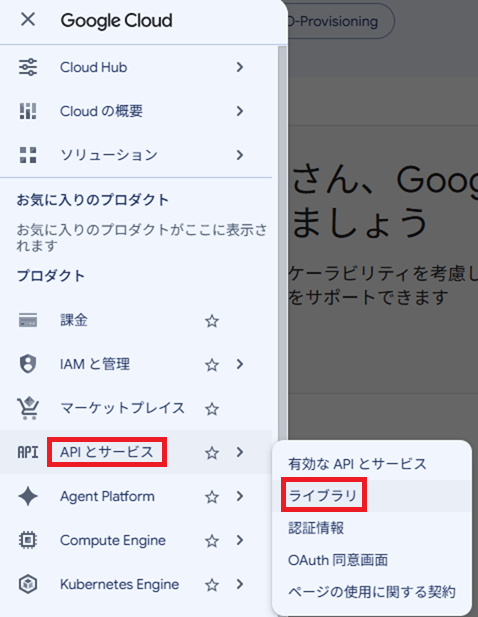
Task: Click the Cloud Hub sliders icon
Action: tap(28, 67)
